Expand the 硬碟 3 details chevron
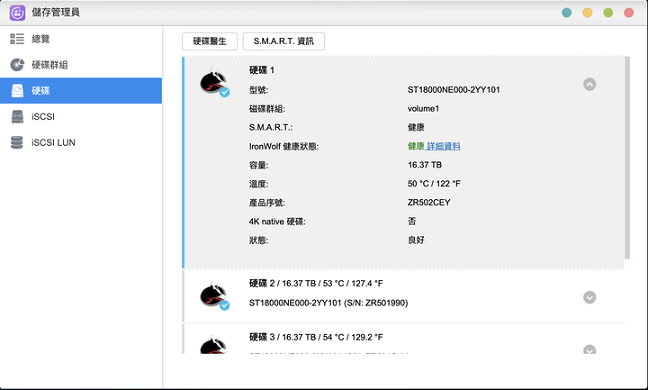Screen dimensions: 648x390 [x=589, y=350]
